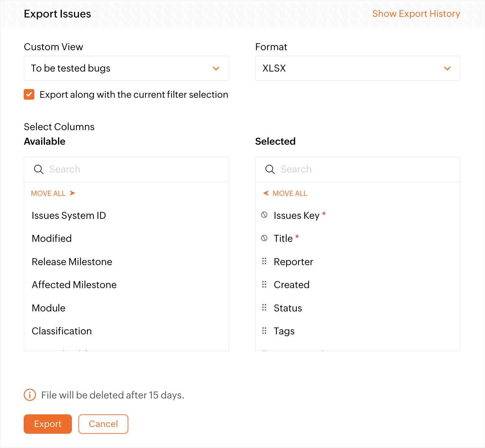Click the search icon in Selected columns

270,169
